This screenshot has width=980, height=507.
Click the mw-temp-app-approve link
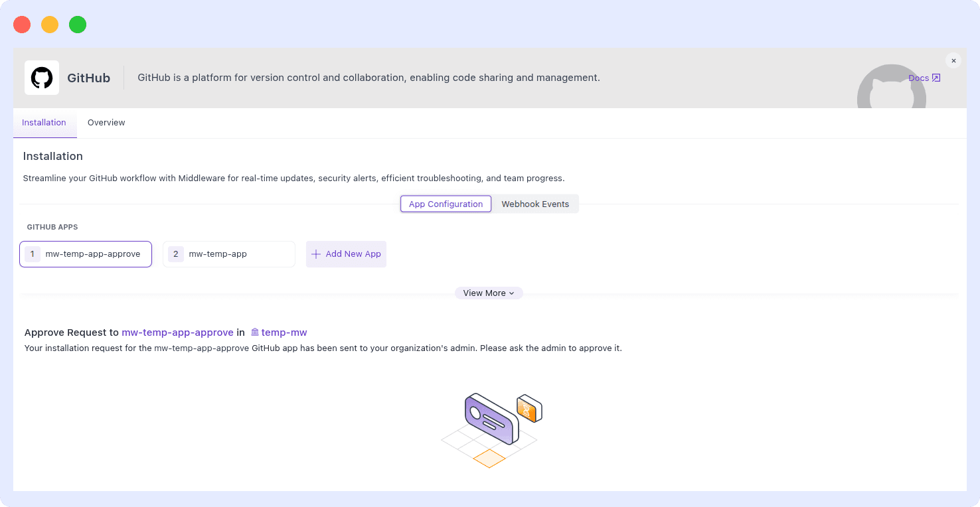pyautogui.click(x=177, y=332)
